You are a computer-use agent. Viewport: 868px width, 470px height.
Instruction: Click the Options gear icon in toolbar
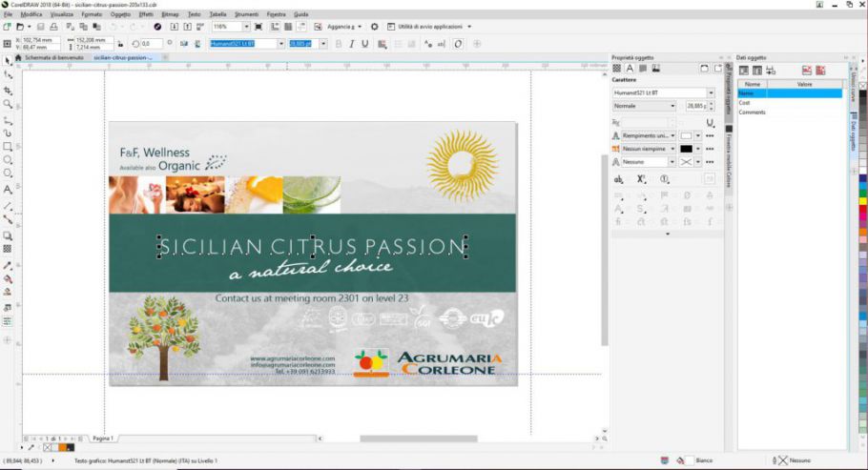pyautogui.click(x=374, y=27)
